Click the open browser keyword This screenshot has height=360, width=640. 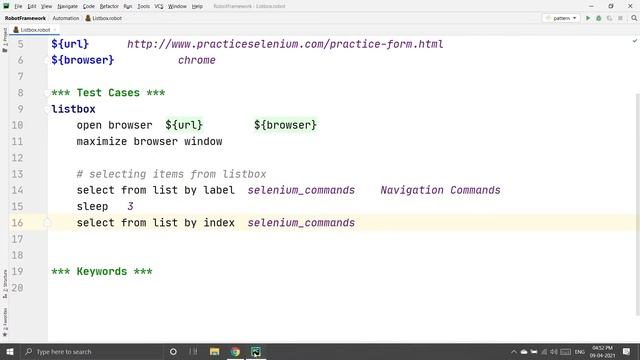click(x=114, y=125)
